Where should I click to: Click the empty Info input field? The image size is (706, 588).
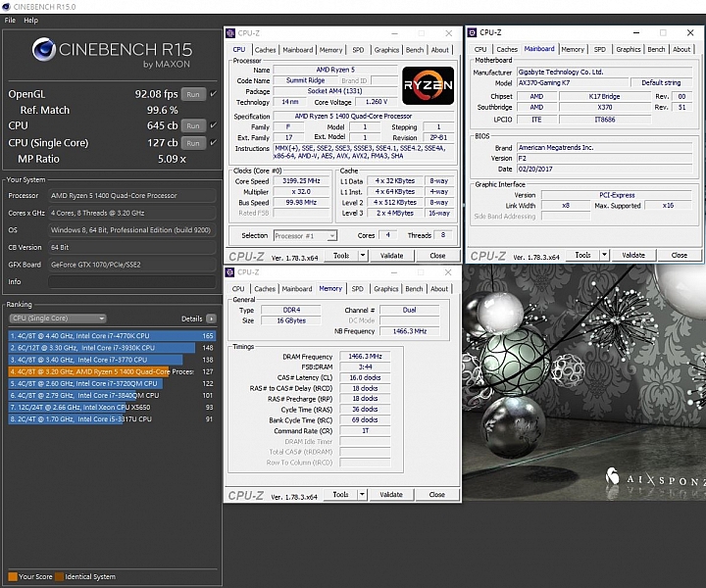point(132,282)
